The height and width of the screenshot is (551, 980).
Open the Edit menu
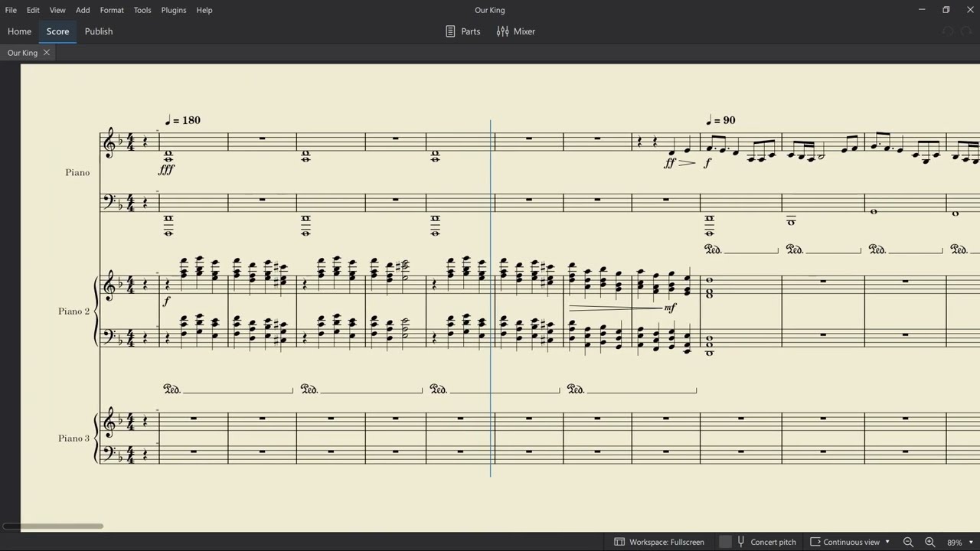point(33,10)
